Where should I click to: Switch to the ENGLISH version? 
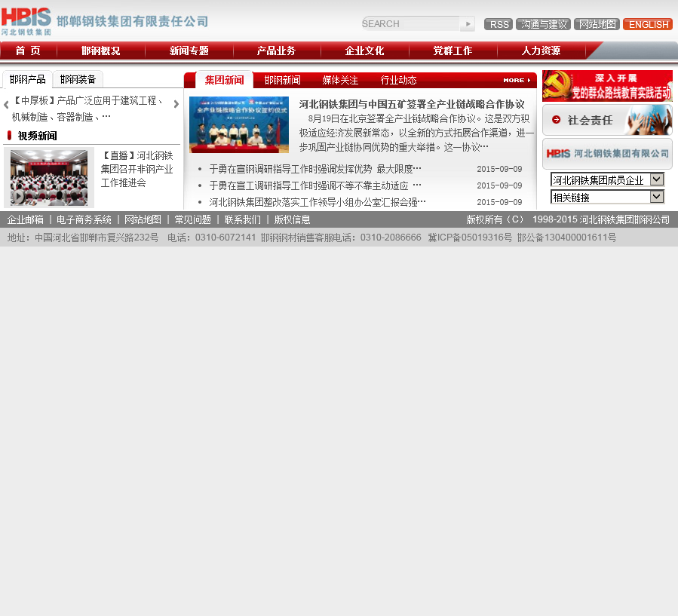click(648, 24)
